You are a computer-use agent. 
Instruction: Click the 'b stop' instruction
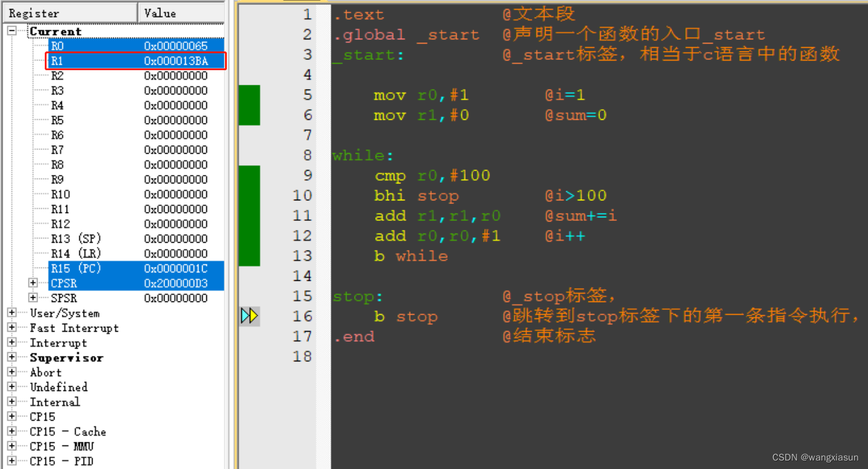tap(405, 316)
